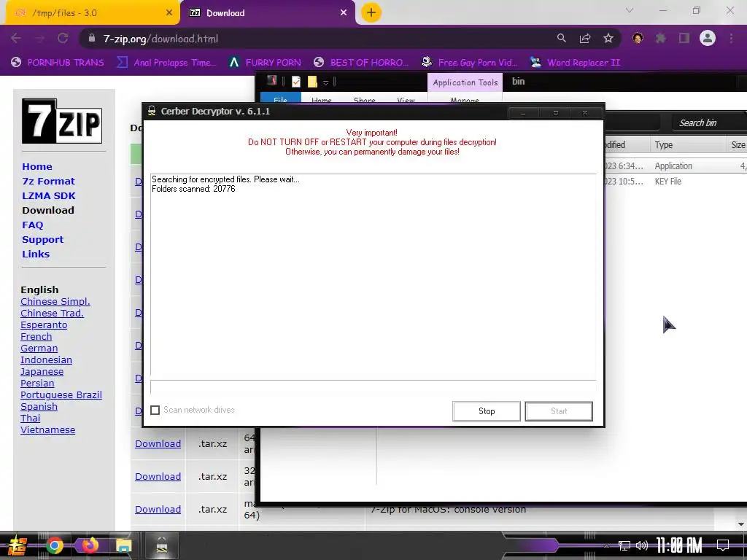The image size is (747, 560).
Task: Open the Windows Start button on taskbar
Action: [17, 545]
